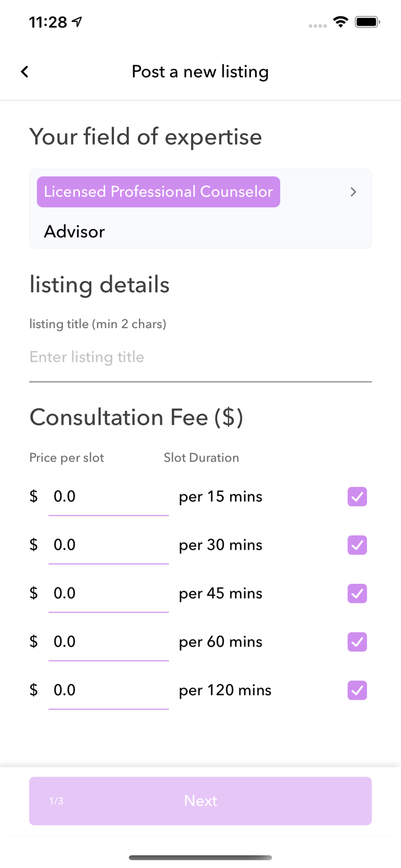Viewport: 401px width, 868px height.
Task: Tap the battery indicator icon
Action: tap(367, 23)
